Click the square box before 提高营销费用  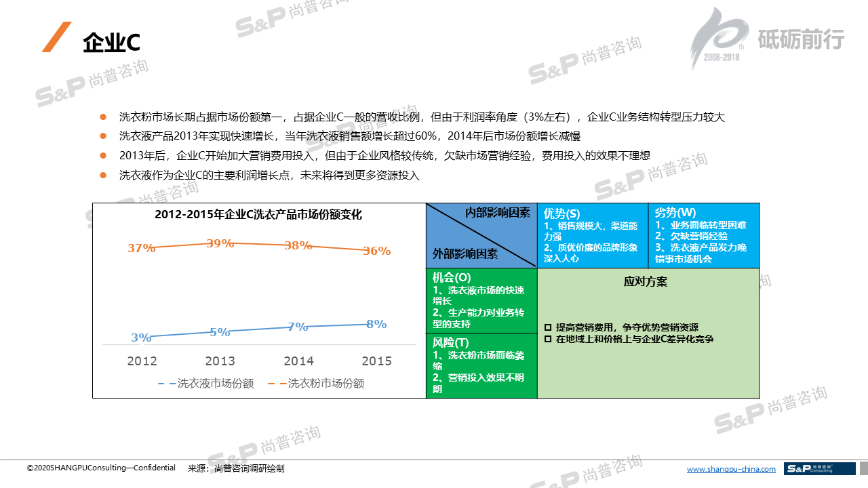(x=548, y=327)
